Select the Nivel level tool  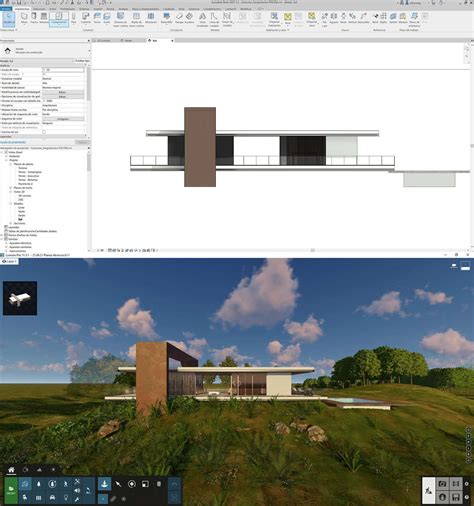(x=375, y=18)
